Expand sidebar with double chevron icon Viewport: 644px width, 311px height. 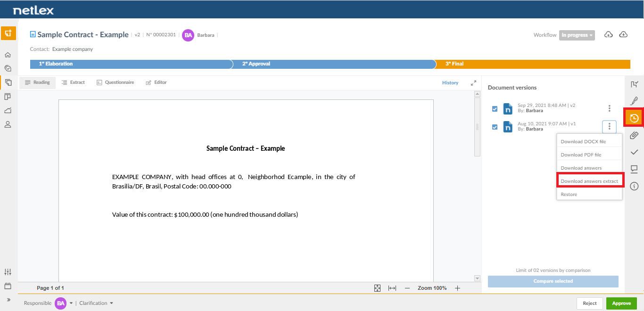8,300
